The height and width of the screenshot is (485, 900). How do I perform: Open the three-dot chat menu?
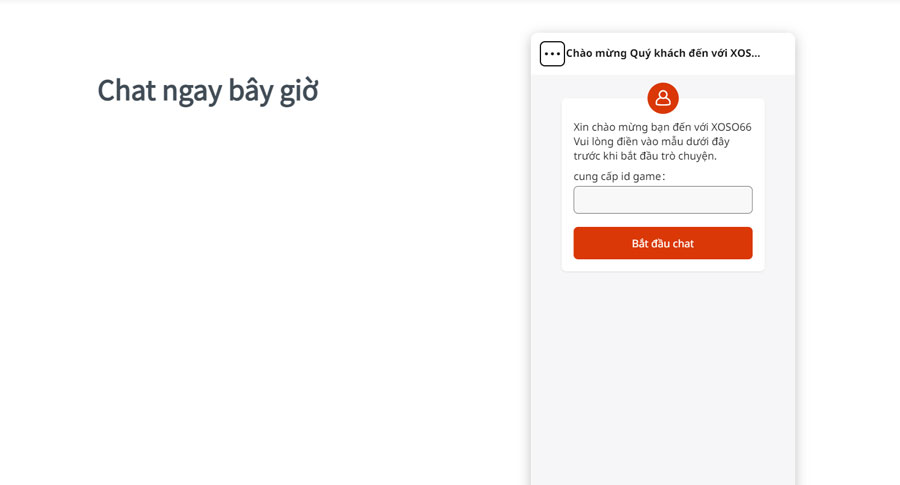tap(552, 54)
